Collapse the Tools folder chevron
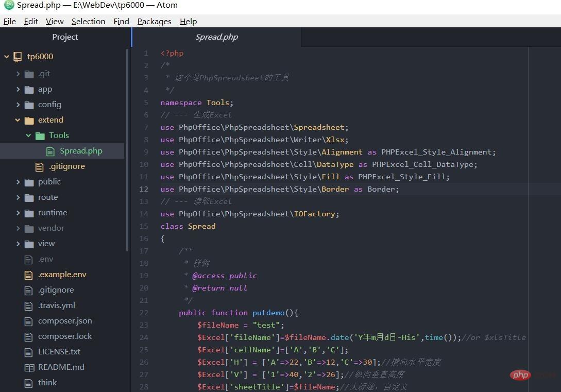561x392 pixels. (29, 135)
